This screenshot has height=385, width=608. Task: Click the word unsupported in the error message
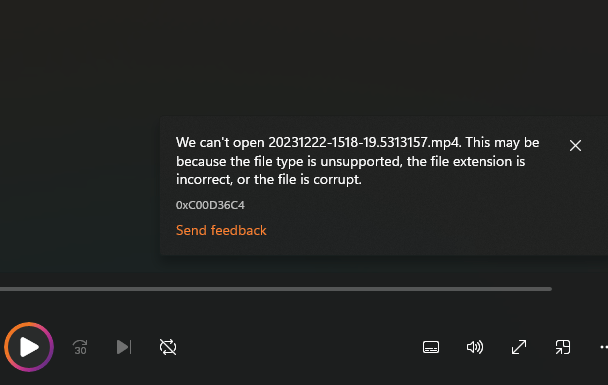361,161
